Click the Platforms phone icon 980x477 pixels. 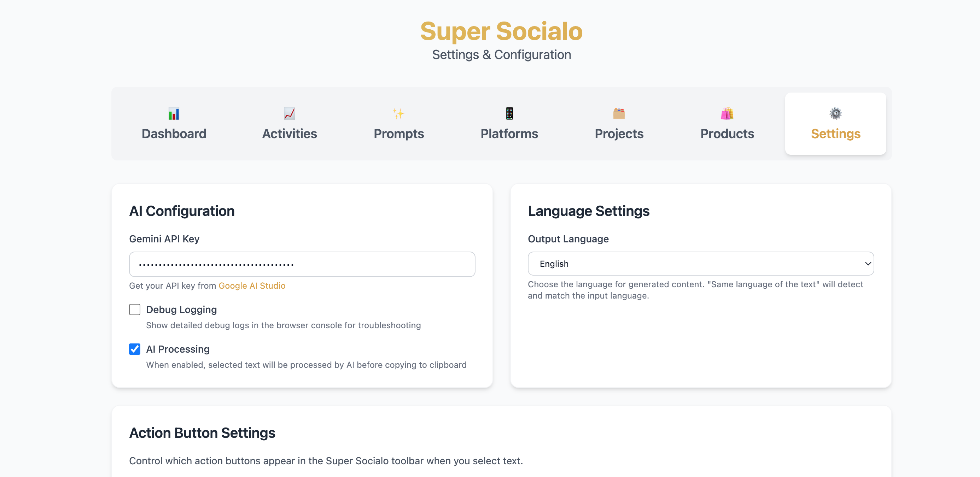click(x=509, y=114)
